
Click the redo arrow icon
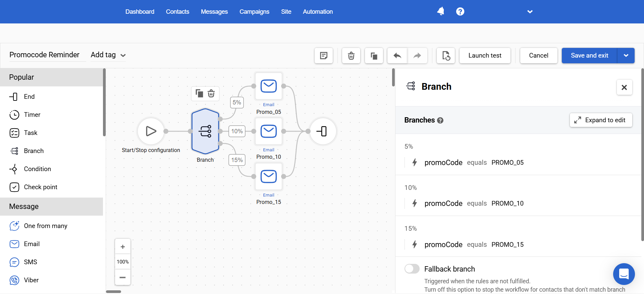coord(417,56)
